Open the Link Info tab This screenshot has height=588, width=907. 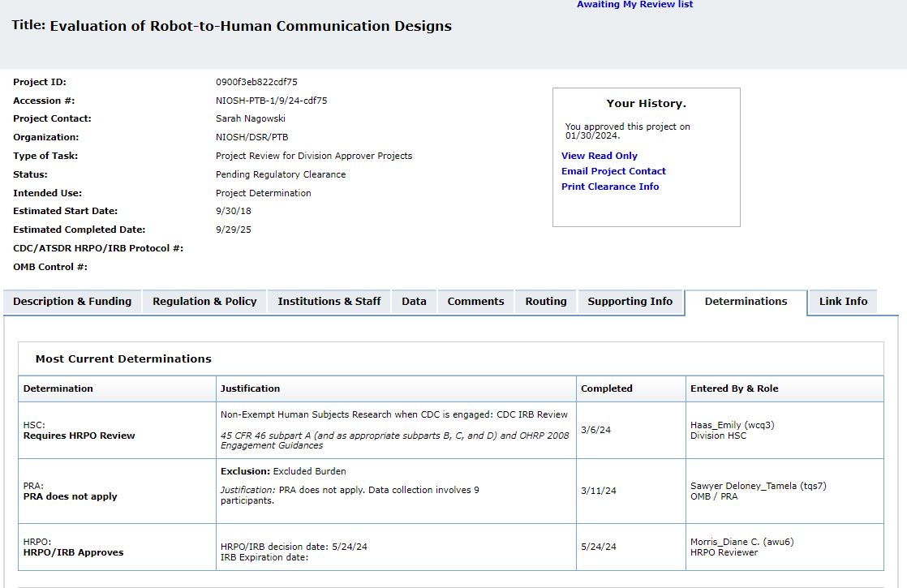pyautogui.click(x=843, y=302)
